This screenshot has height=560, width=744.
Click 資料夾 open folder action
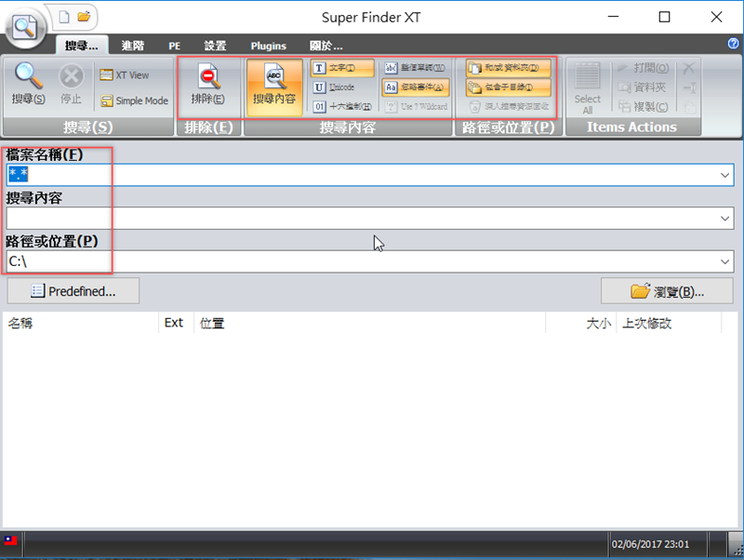[x=642, y=87]
